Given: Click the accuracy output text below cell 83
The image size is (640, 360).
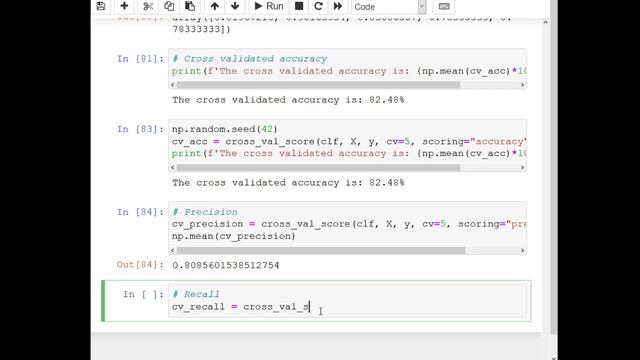Looking at the screenshot, I should pos(288,183).
